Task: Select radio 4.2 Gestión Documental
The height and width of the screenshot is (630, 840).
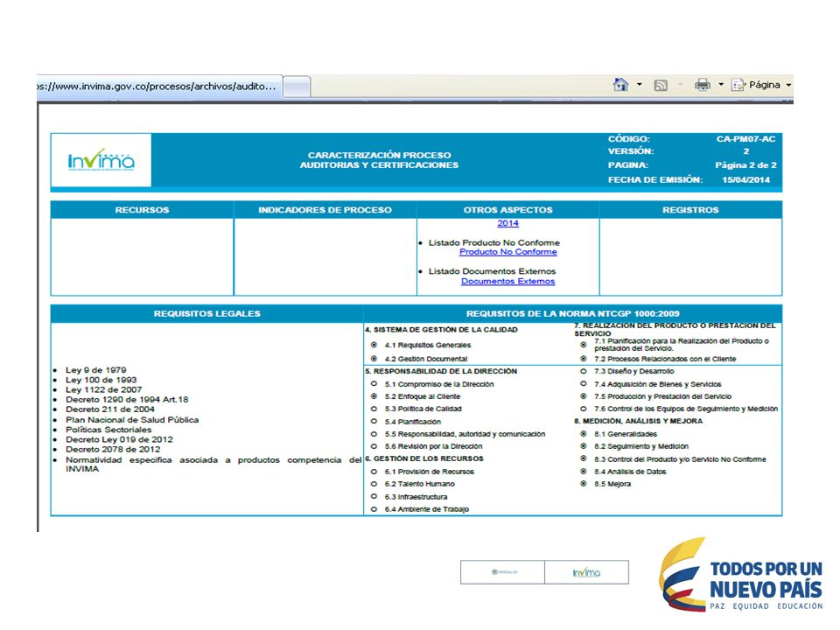Action: pos(374,359)
